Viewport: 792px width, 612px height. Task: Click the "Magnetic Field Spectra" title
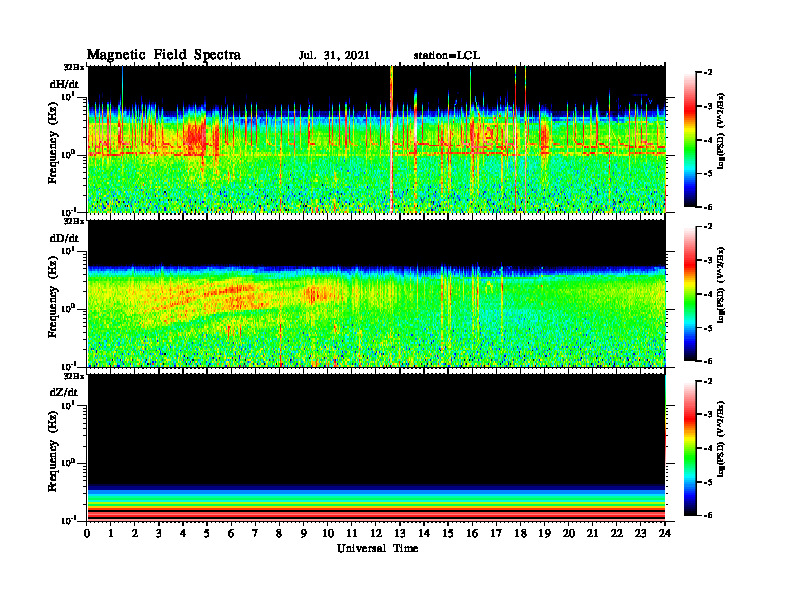click(x=164, y=55)
